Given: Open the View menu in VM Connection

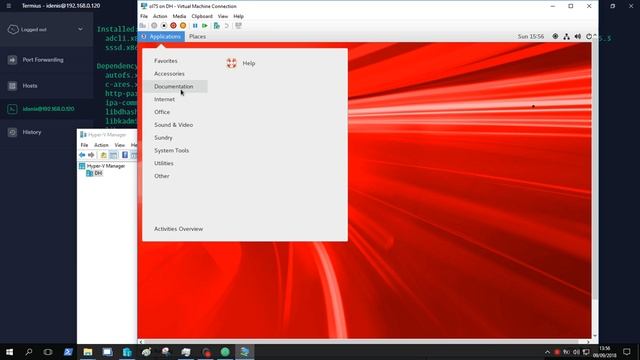Looking at the screenshot, I should coord(223,16).
